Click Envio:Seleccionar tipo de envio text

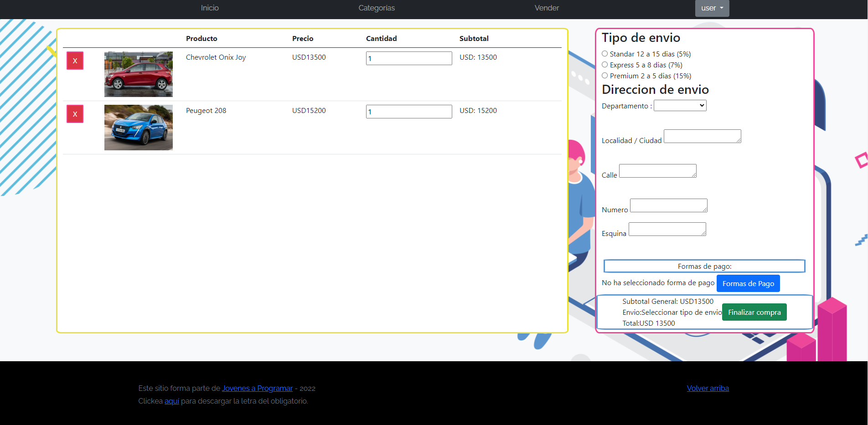672,312
